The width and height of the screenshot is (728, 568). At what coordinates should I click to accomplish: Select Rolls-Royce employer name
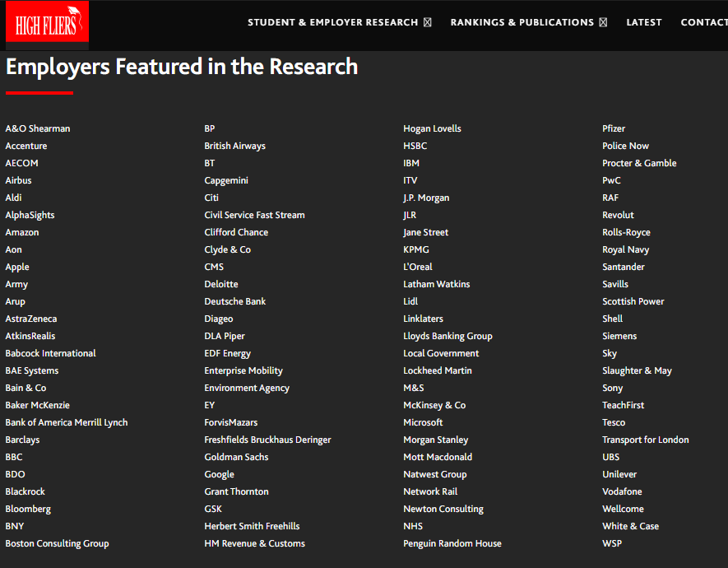[x=626, y=232]
